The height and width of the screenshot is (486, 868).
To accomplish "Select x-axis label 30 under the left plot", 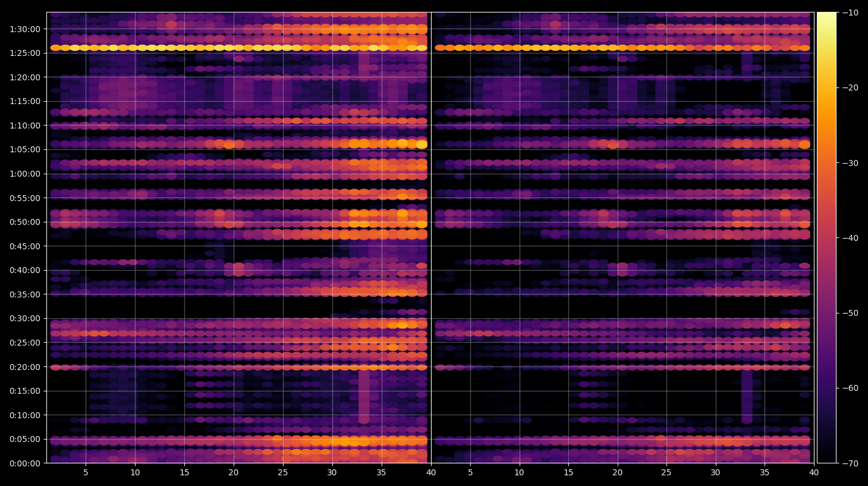I will click(332, 473).
